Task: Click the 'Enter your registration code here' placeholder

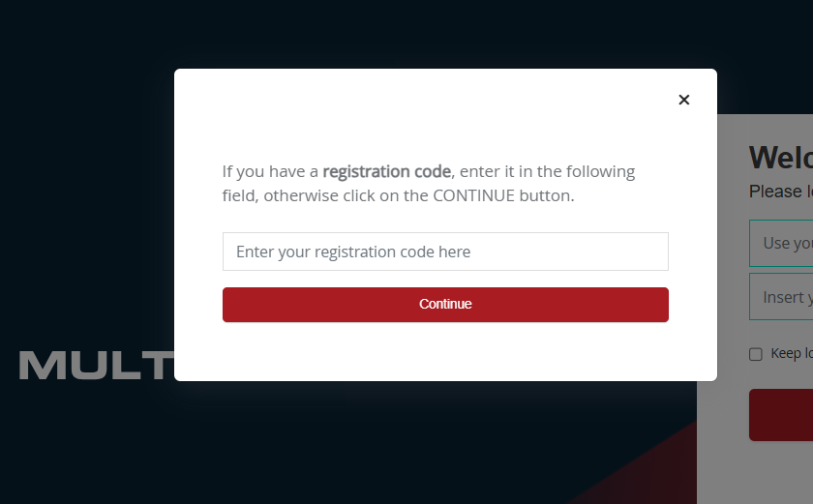Action: point(353,252)
